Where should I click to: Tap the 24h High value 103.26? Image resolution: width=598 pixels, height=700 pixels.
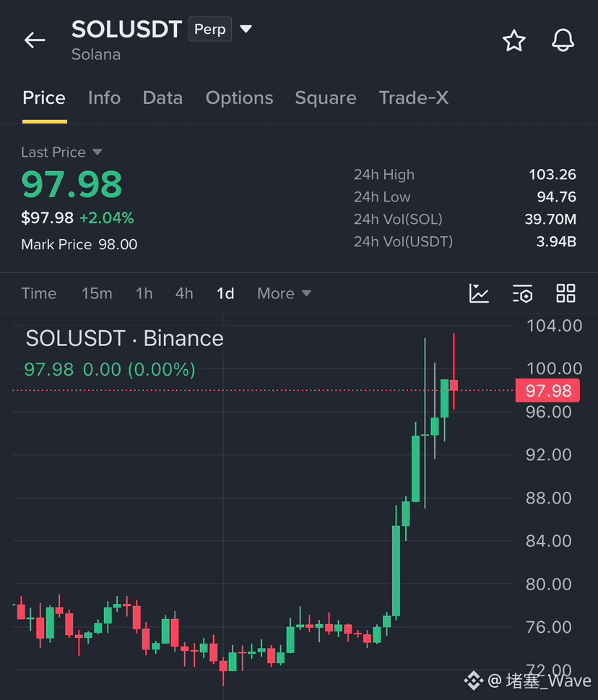(552, 174)
